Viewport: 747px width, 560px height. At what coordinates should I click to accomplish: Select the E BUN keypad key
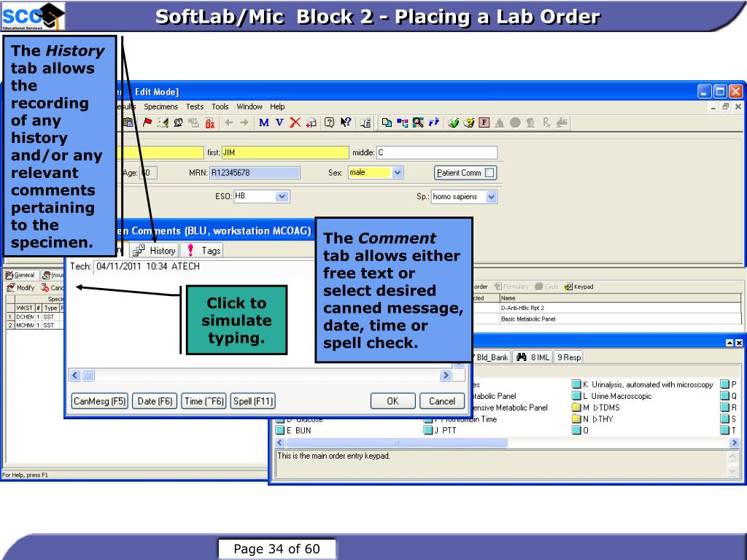tap(293, 430)
